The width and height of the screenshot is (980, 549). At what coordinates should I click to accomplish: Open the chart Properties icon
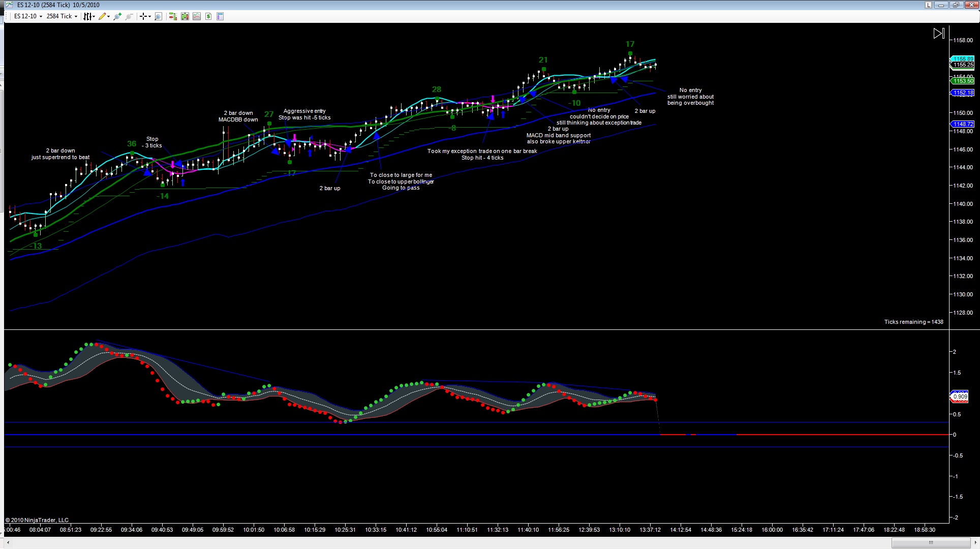pyautogui.click(x=220, y=16)
